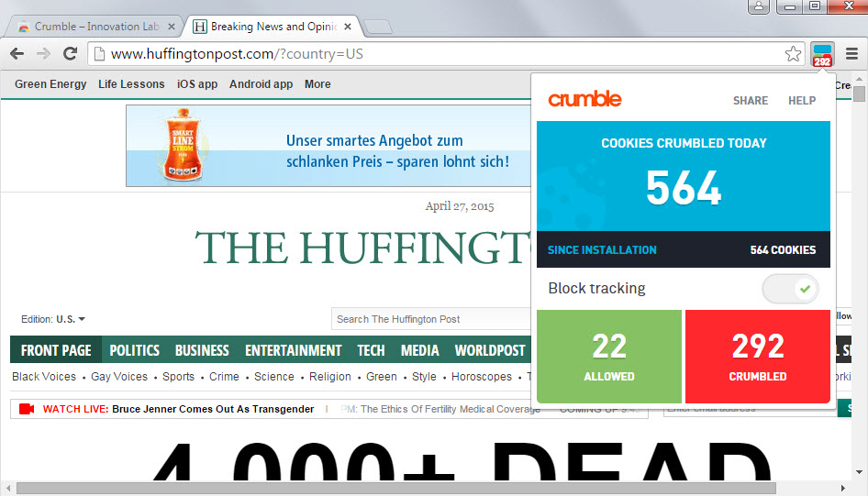Click HELP in the Crumble popup

(802, 101)
